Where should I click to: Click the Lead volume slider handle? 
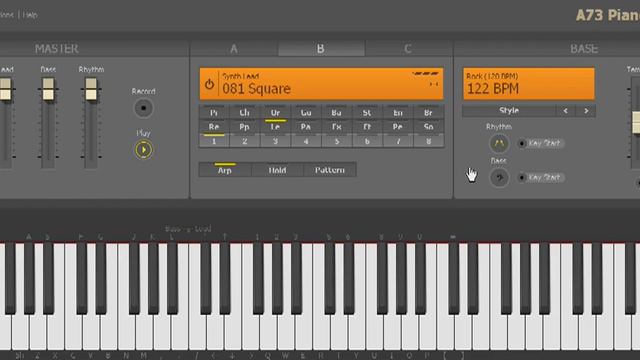point(5,89)
